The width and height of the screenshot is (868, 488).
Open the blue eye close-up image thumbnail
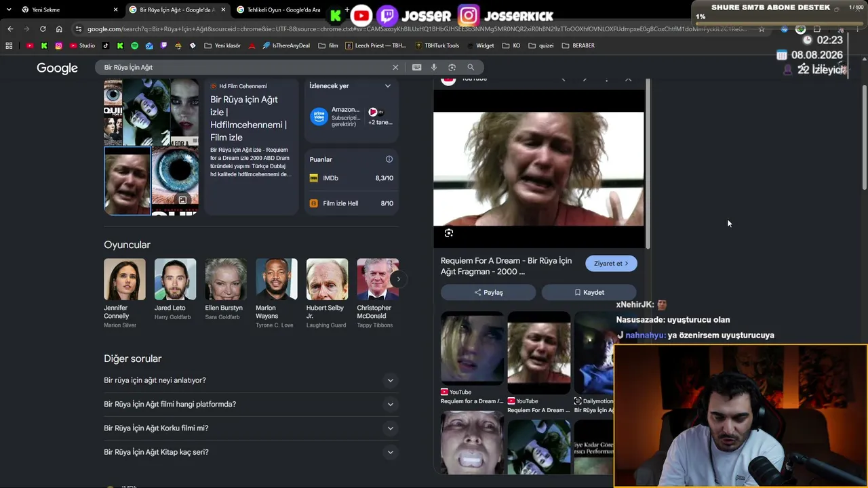point(175,176)
